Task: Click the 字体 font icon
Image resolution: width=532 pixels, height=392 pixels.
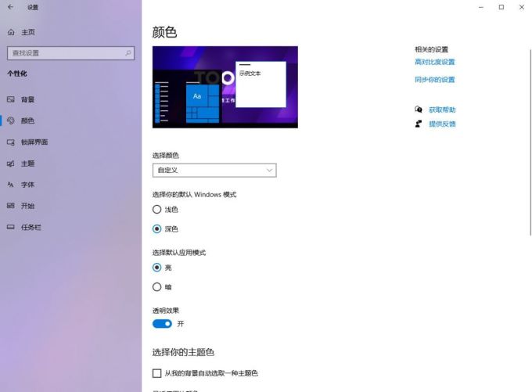Action: pos(11,185)
